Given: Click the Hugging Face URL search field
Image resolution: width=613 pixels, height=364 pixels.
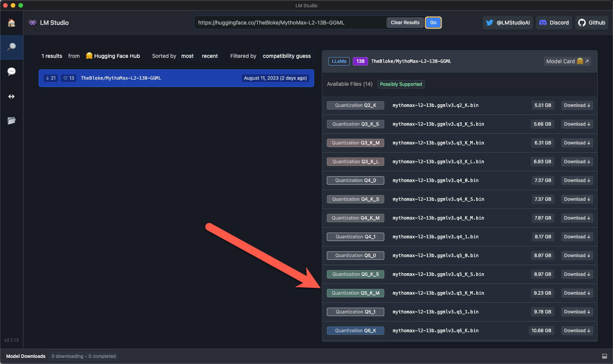Looking at the screenshot, I should 290,23.
